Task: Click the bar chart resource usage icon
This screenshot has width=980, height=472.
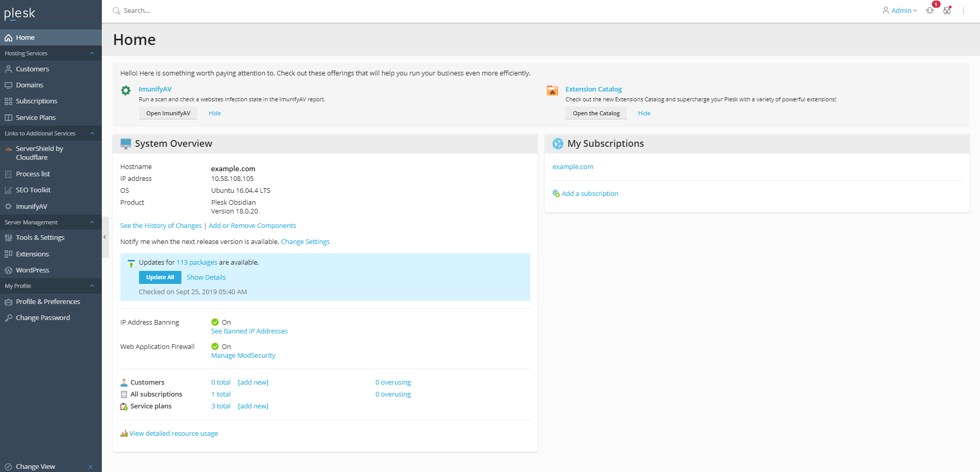Action: [124, 433]
